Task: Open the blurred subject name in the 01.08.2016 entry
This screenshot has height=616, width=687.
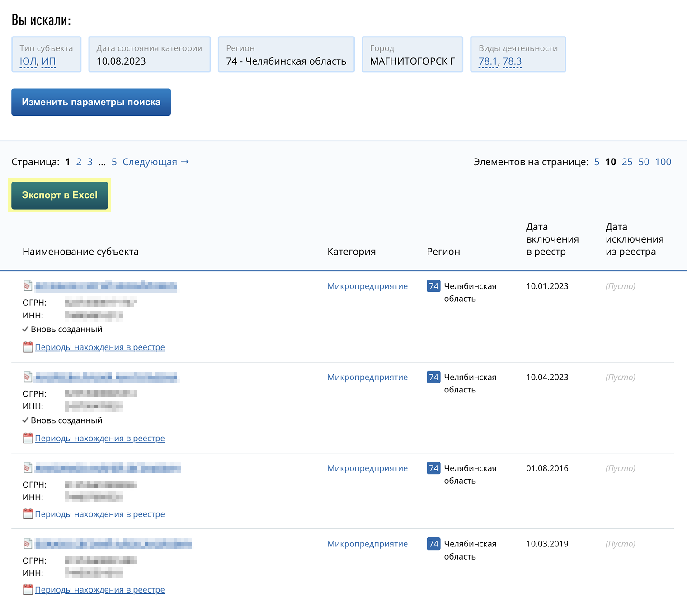Action: (108, 468)
